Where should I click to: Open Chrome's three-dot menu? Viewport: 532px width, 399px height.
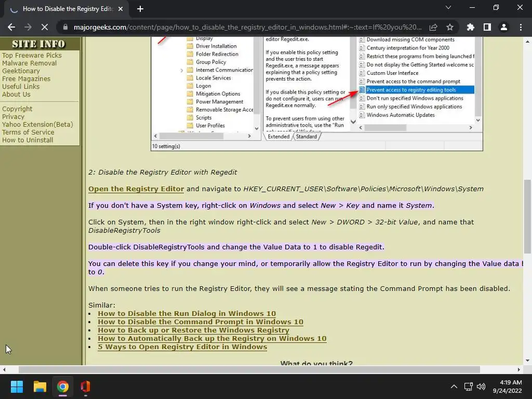[521, 27]
